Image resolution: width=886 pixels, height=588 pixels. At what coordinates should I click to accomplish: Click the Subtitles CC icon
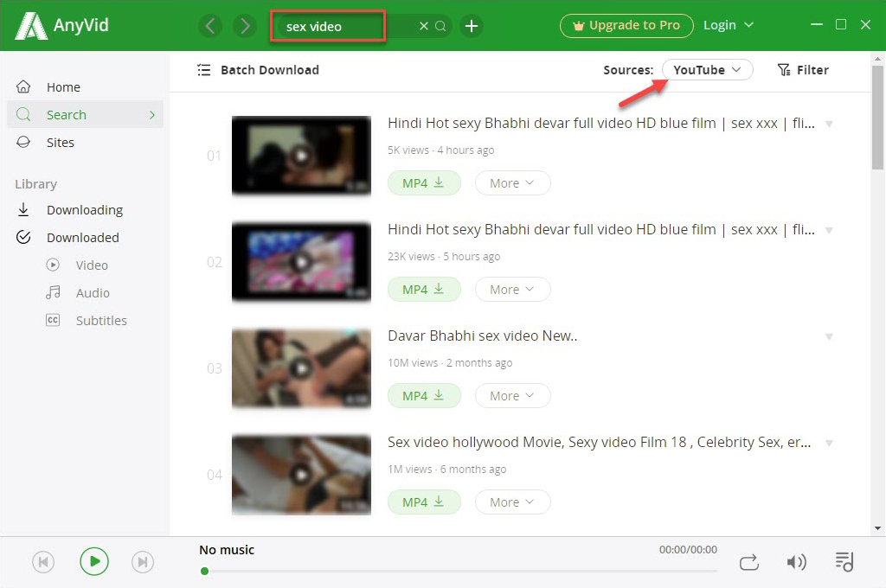(53, 320)
